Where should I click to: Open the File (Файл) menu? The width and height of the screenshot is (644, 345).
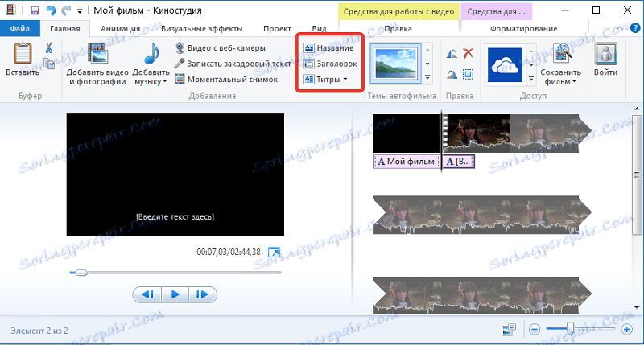pos(19,29)
